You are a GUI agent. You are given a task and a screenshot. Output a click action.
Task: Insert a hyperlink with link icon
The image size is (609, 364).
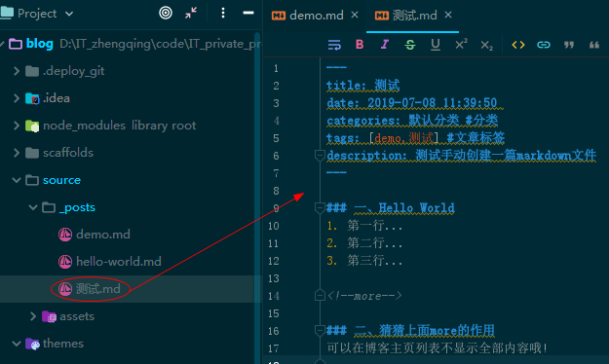(x=544, y=45)
